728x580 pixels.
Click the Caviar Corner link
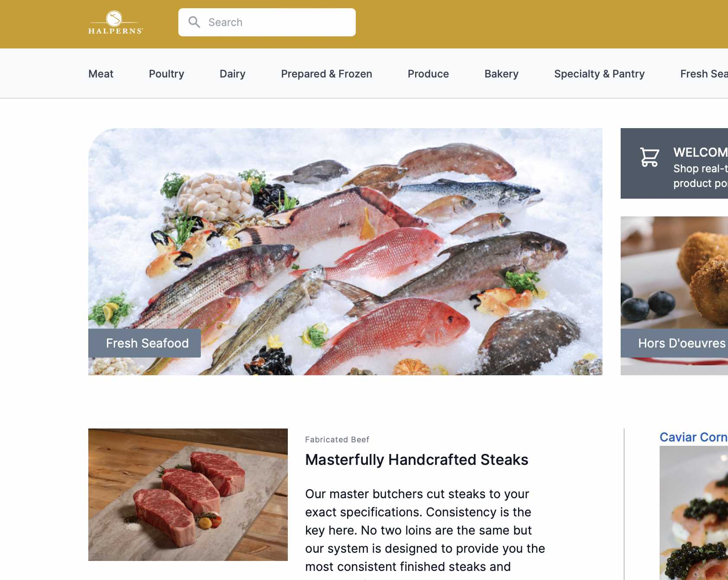[694, 437]
